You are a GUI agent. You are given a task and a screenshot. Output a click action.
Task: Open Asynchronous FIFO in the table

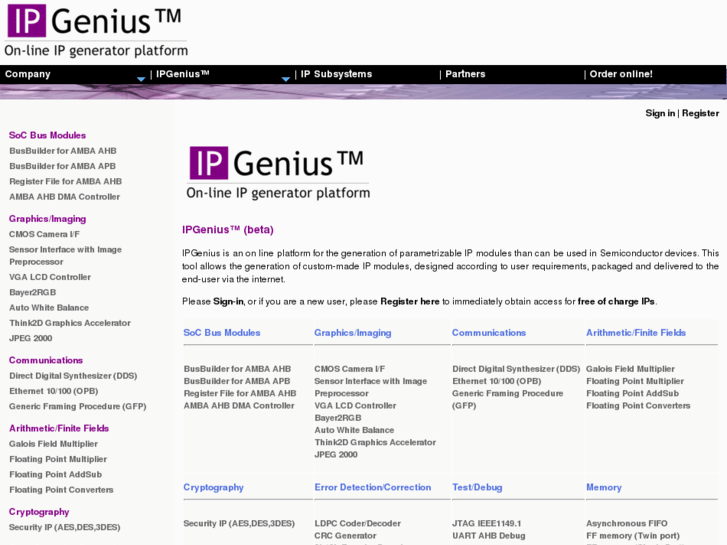pyautogui.click(x=627, y=524)
